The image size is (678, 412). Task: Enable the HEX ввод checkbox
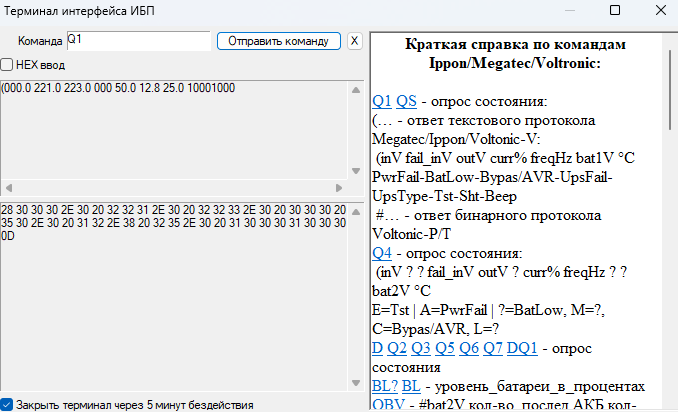(x=7, y=65)
